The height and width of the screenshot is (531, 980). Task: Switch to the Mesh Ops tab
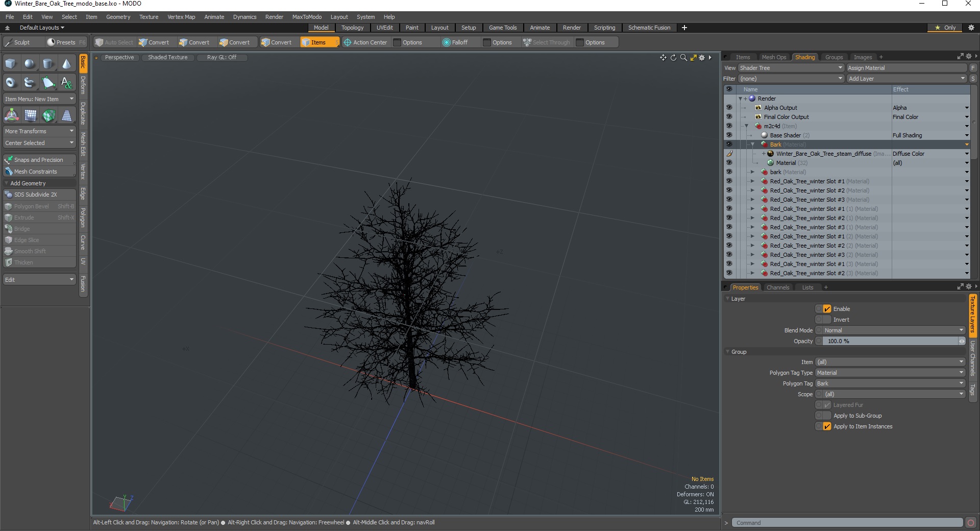[x=774, y=57]
